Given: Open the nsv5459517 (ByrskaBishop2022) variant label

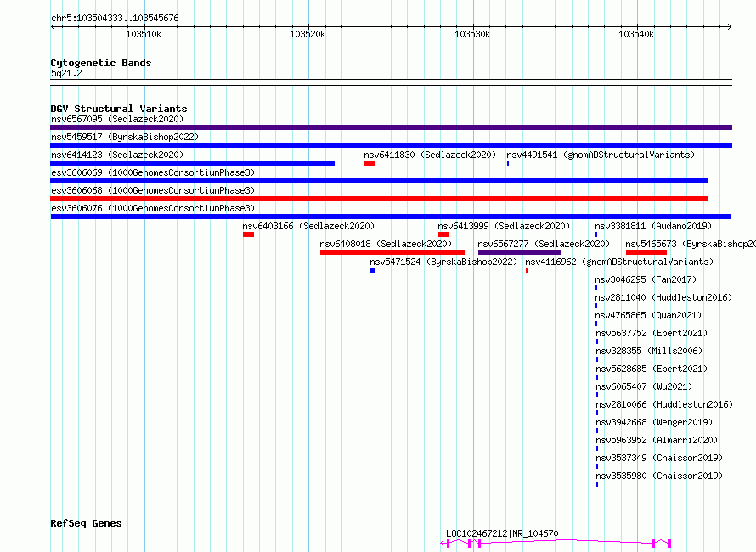Looking at the screenshot, I should click(125, 137).
